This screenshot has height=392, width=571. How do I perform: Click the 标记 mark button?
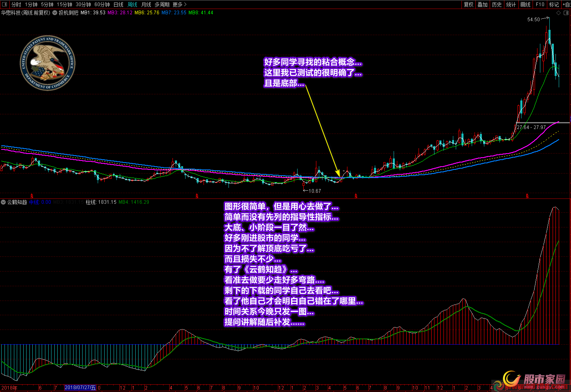point(554,4)
